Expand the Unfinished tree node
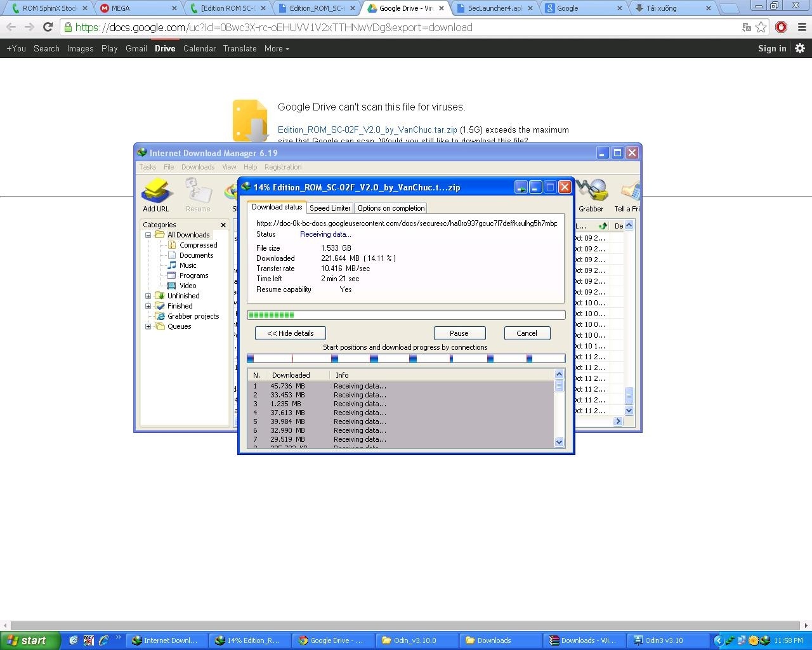This screenshot has width=812, height=650. pos(148,296)
